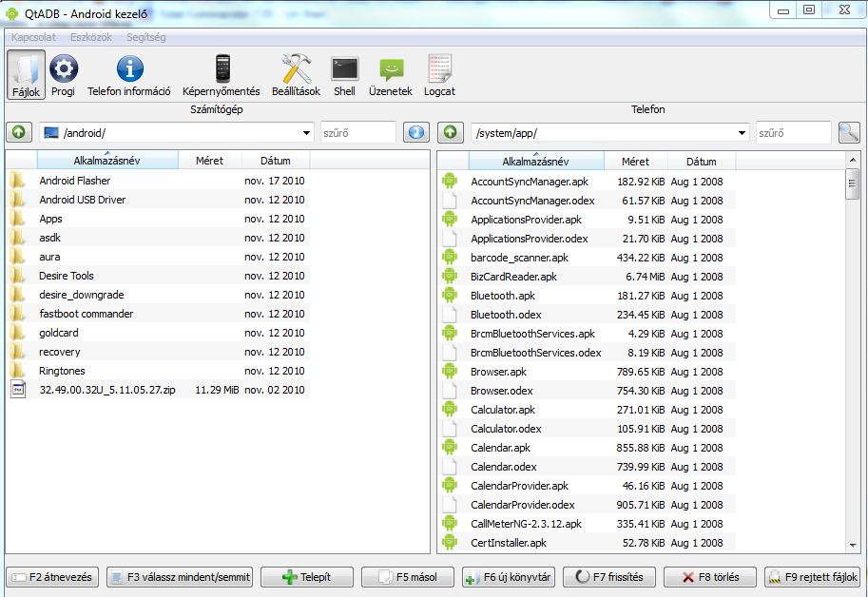
Task: Expand the /system/app/ path dropdown
Action: point(742,133)
